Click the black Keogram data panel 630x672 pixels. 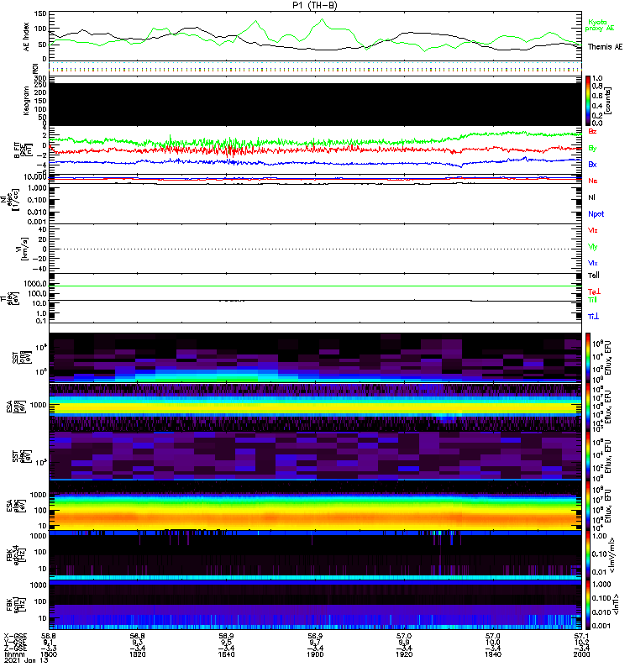click(x=315, y=104)
